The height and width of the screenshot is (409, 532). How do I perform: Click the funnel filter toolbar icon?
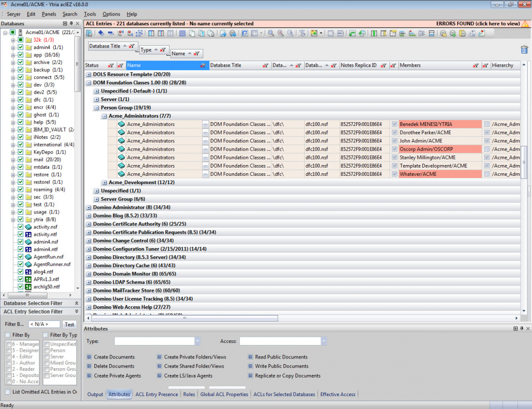(x=302, y=33)
